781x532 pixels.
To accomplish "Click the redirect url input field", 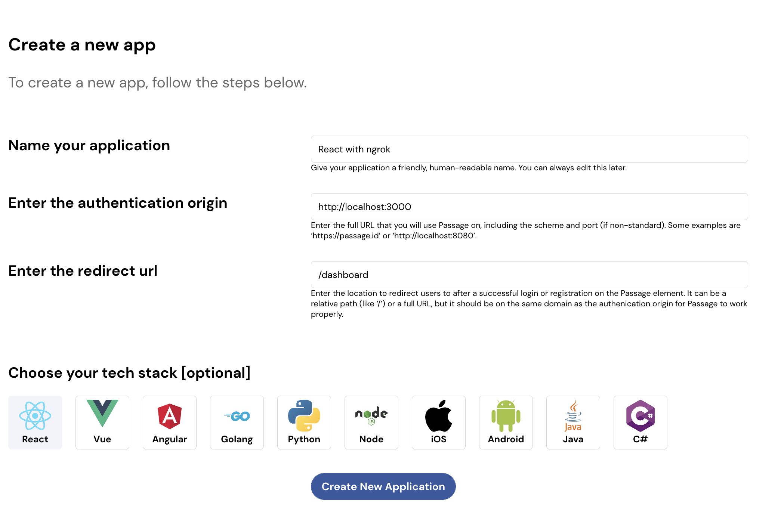I will (529, 275).
